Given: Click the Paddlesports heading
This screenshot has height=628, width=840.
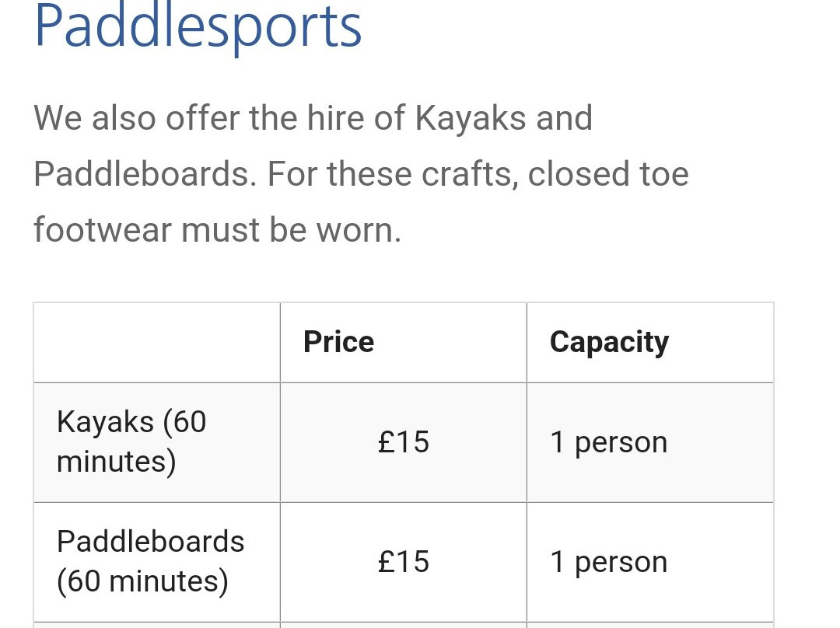Looking at the screenshot, I should point(198,26).
